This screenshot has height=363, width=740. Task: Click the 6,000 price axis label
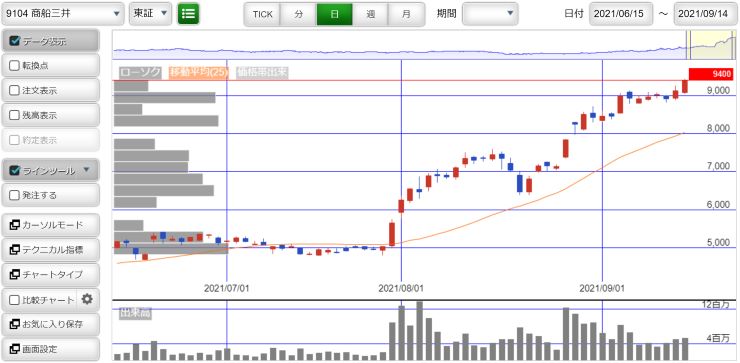click(718, 204)
